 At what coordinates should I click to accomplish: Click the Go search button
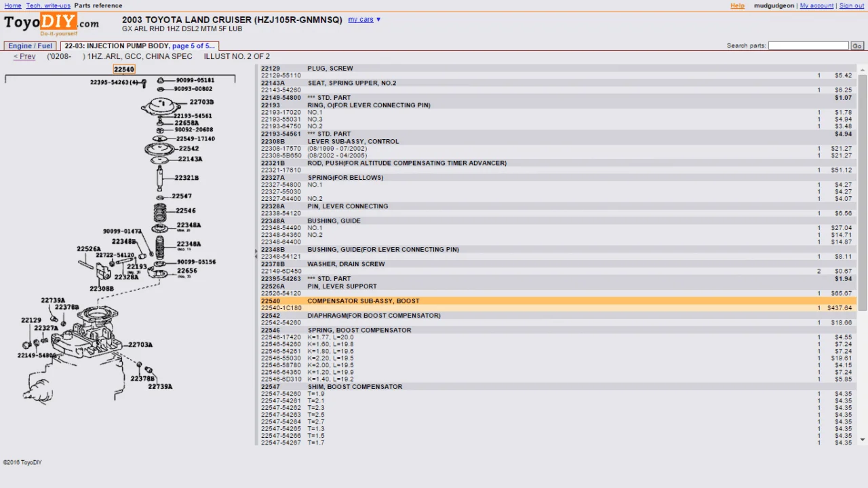tap(857, 45)
